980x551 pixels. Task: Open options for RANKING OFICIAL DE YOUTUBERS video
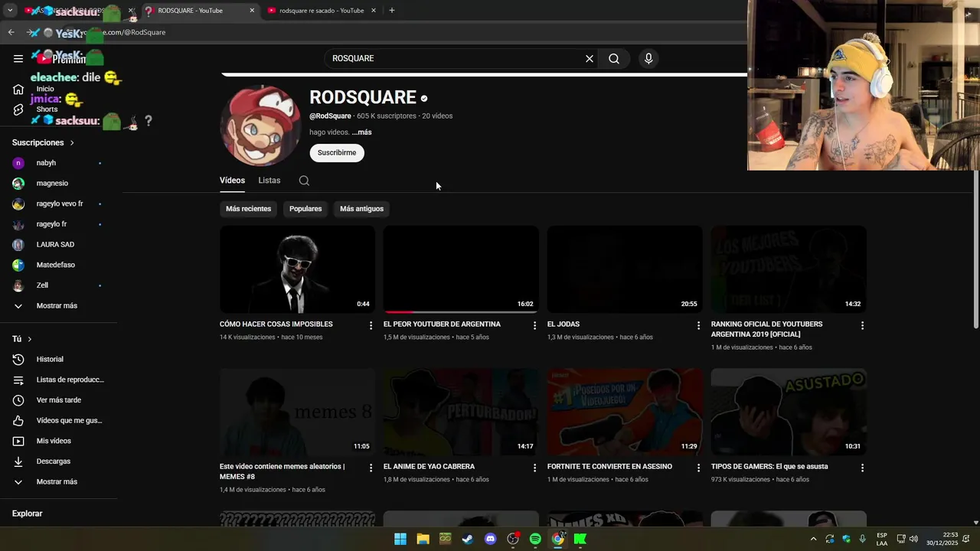(862, 325)
